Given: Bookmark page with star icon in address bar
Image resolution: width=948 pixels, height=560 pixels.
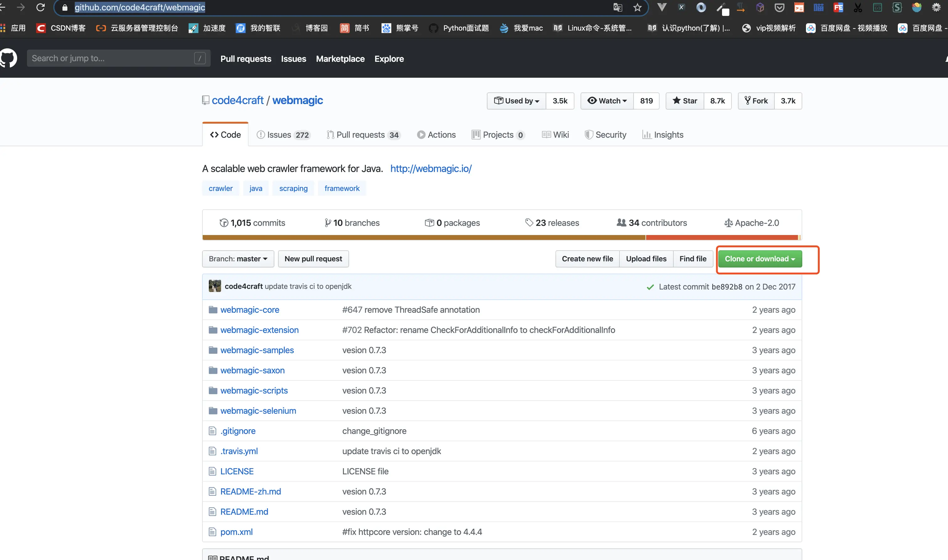Looking at the screenshot, I should (x=637, y=7).
